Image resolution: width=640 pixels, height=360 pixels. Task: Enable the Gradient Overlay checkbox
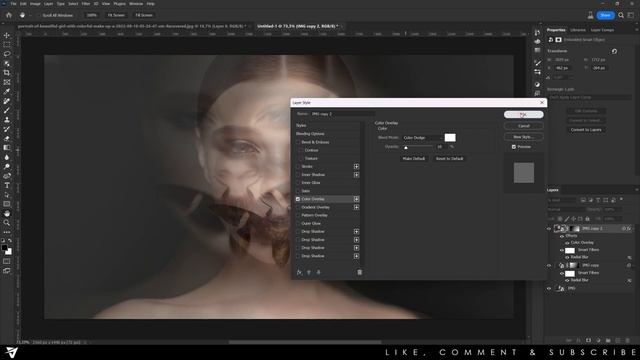pos(298,207)
